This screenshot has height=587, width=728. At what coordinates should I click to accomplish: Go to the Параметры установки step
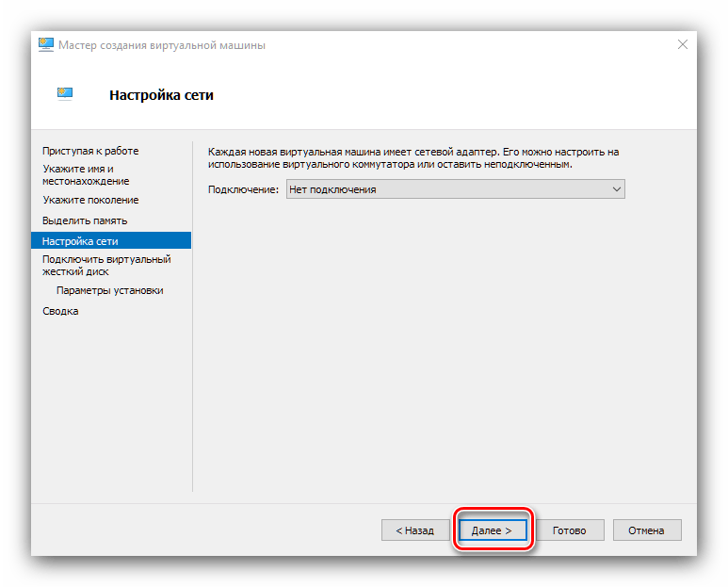(109, 290)
